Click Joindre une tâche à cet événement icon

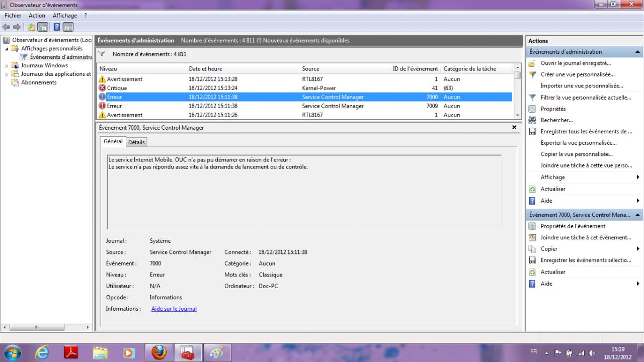531,237
